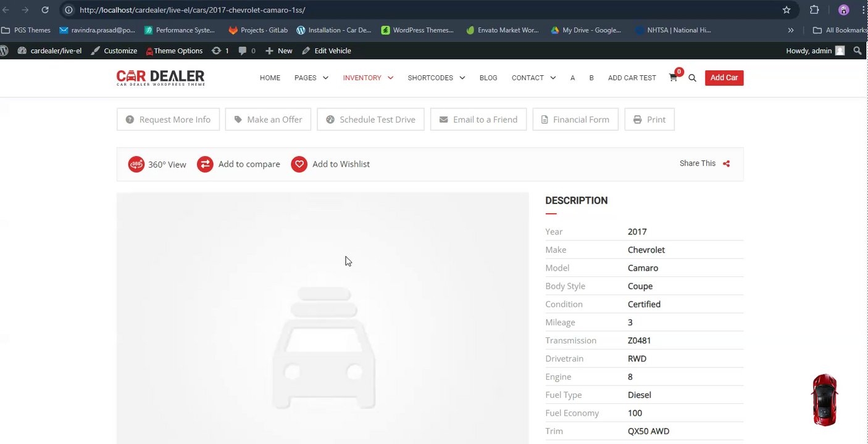Viewport: 868px width, 444px height.
Task: Open menu item B
Action: pyautogui.click(x=591, y=78)
